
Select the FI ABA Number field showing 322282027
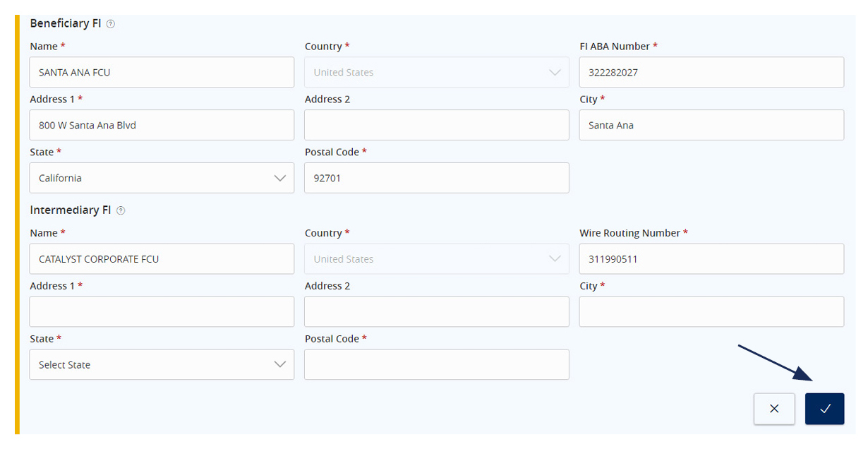coord(711,72)
